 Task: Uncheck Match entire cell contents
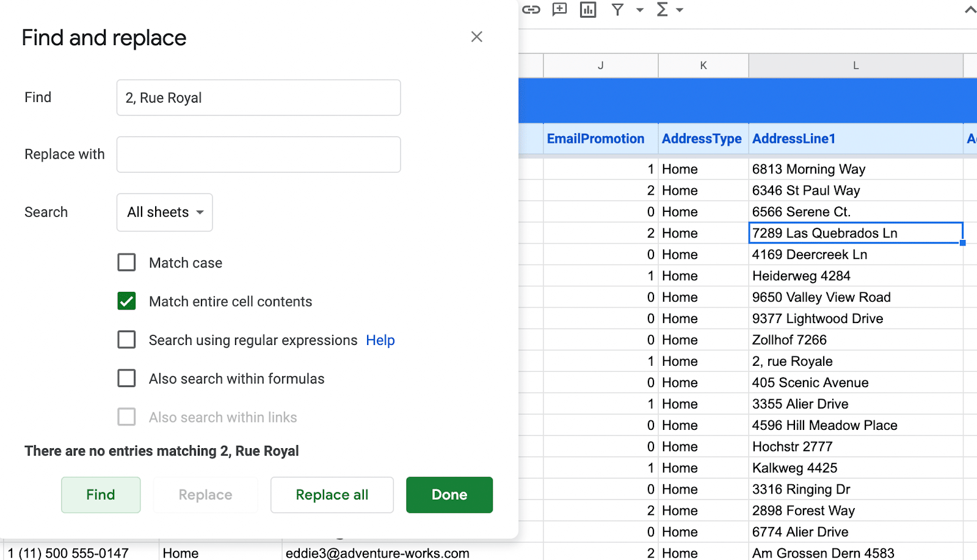click(126, 301)
